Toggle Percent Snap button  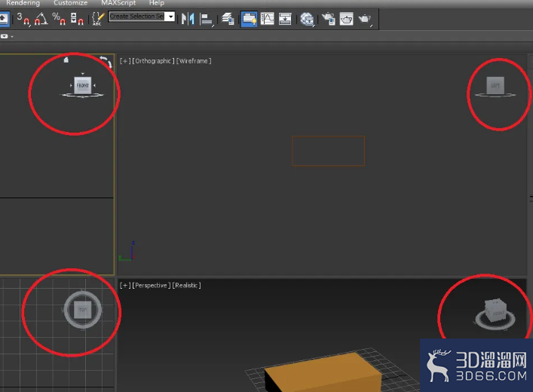point(59,19)
